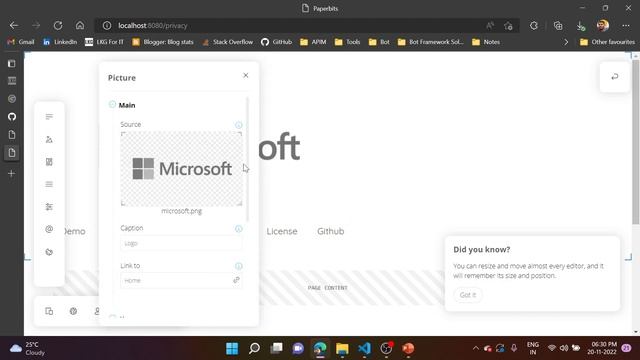Click Read aloud icon in address bar
Image resolution: width=640 pixels, height=360 pixels.
pyautogui.click(x=490, y=25)
